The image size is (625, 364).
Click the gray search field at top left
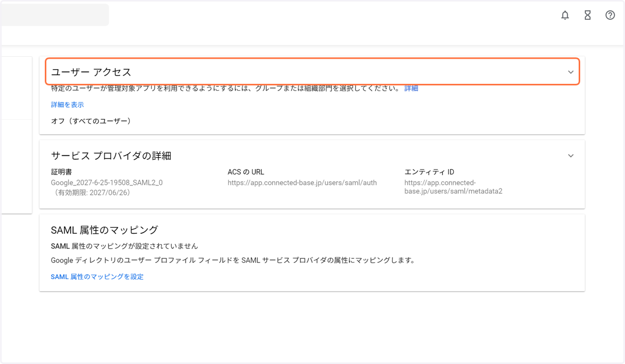(55, 15)
